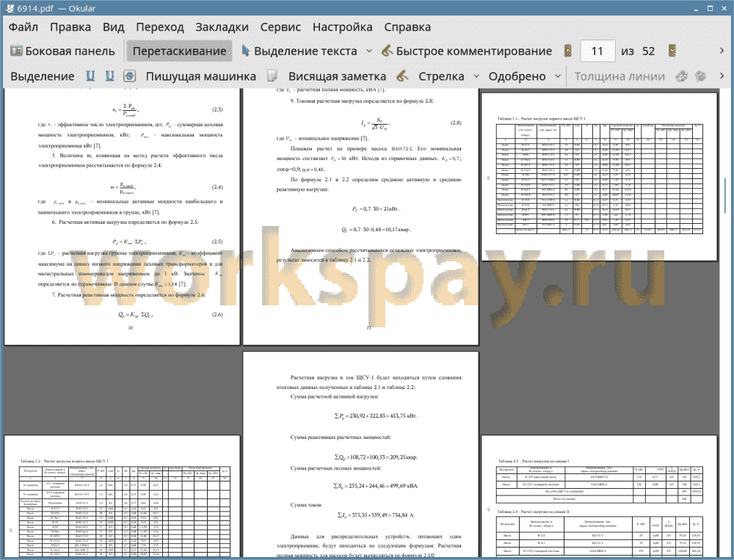Select the second underline annotation icon
The image size is (734, 560).
[x=109, y=76]
